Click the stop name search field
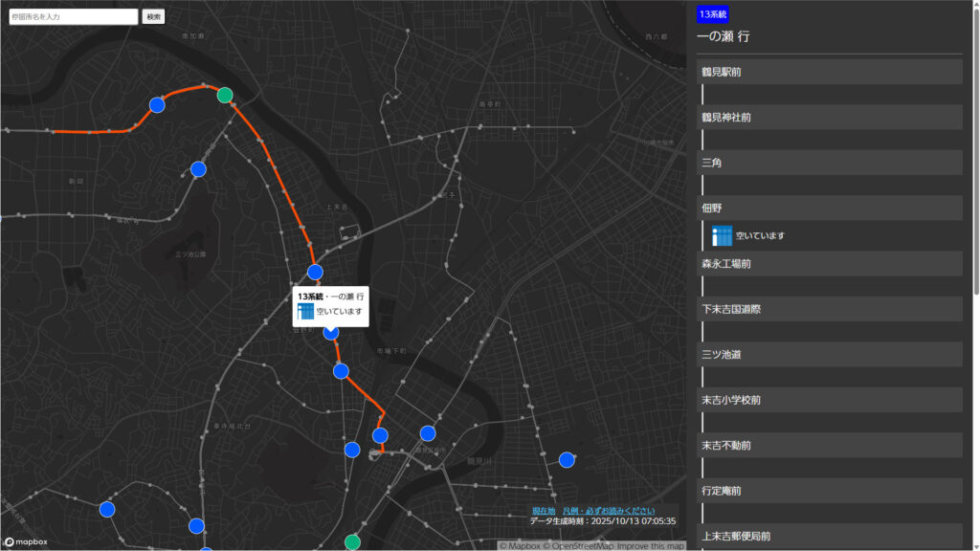 (74, 16)
